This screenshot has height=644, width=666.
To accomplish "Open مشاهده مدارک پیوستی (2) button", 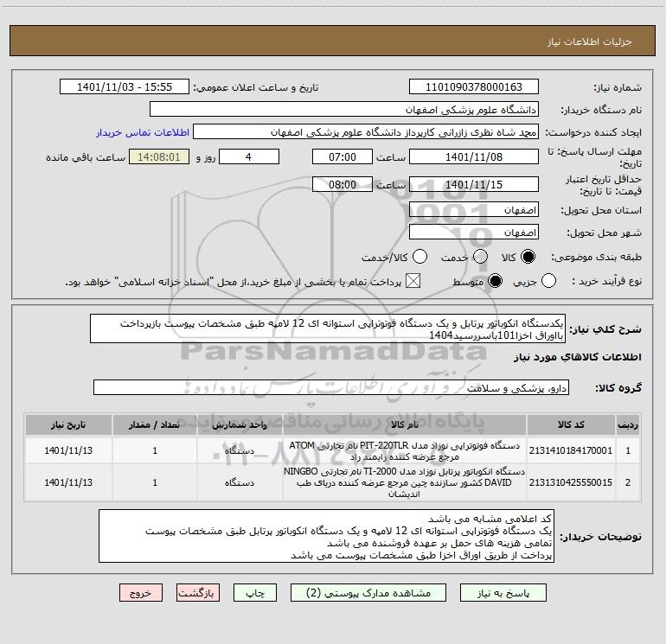I will click(x=368, y=593).
